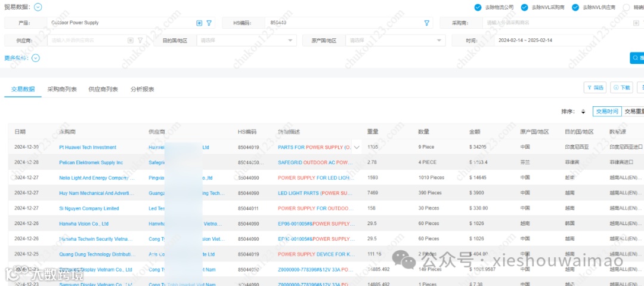Screen dimensions: 644x286
Task: Click the weight 7469 cell
Action: point(373,193)
